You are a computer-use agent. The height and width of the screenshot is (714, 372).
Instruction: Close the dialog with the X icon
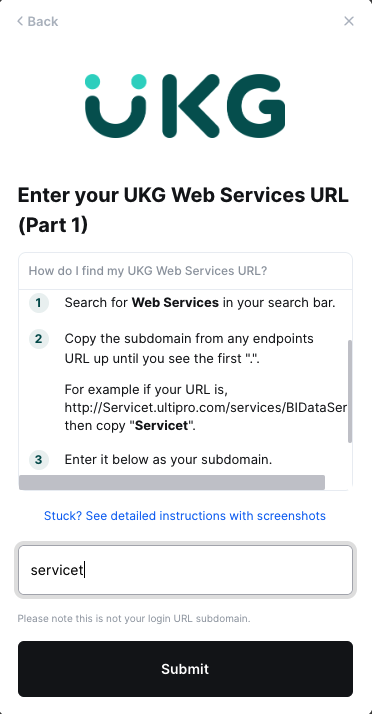click(349, 21)
